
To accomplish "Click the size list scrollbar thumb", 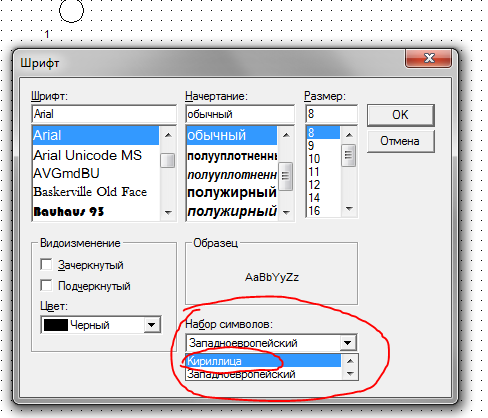I will 349,155.
